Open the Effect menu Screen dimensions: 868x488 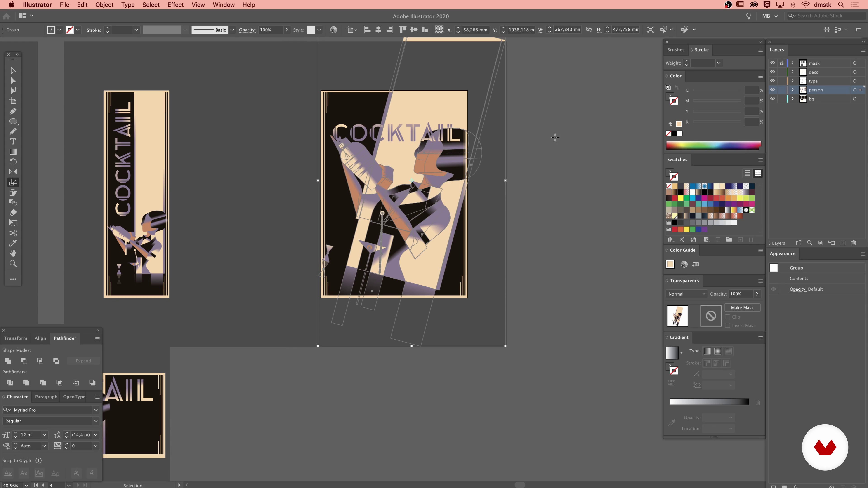click(x=175, y=5)
